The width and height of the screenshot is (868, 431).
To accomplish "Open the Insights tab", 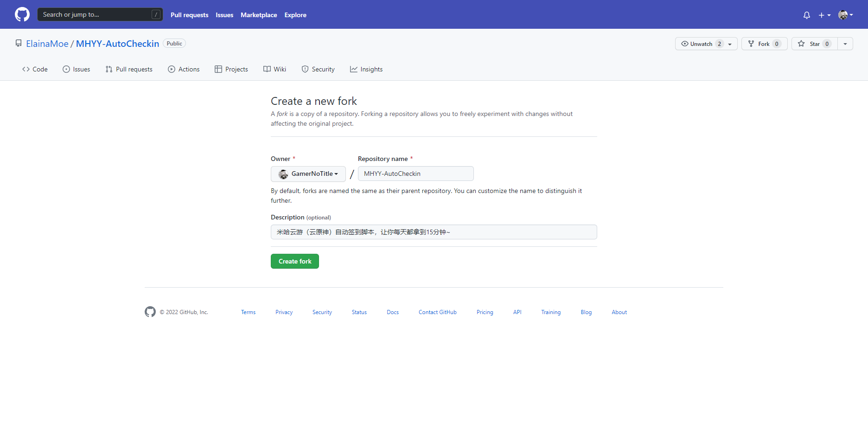I will pos(366,69).
